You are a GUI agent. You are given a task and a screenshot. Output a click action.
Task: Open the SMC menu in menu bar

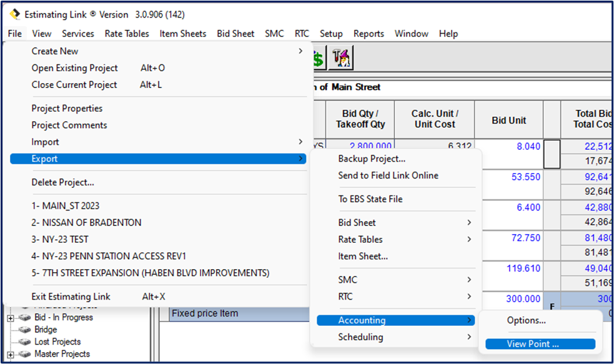[x=274, y=34]
